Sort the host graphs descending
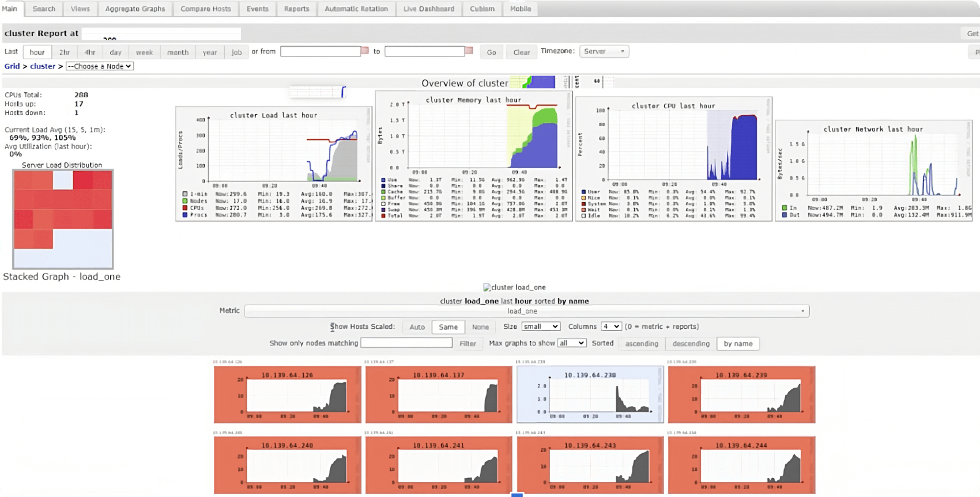Image resolution: width=980 pixels, height=497 pixels. pos(691,344)
